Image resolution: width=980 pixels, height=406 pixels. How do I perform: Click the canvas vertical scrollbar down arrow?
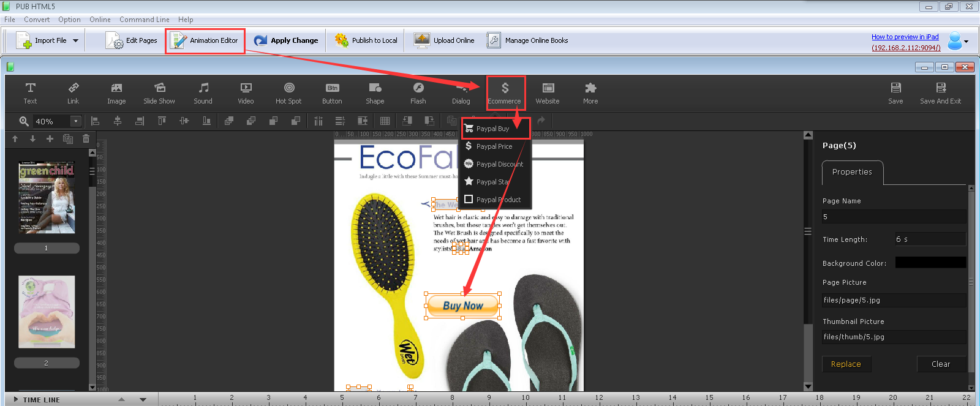point(808,386)
